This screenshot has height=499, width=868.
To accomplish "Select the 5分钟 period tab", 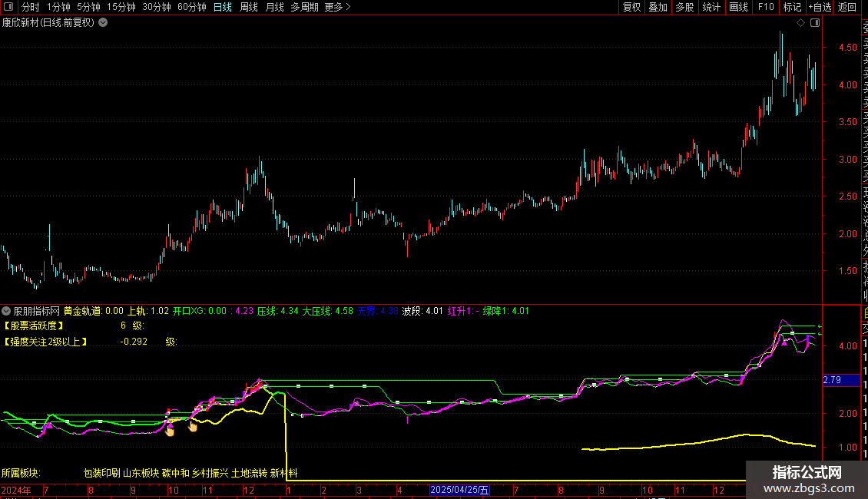I will coord(88,7).
